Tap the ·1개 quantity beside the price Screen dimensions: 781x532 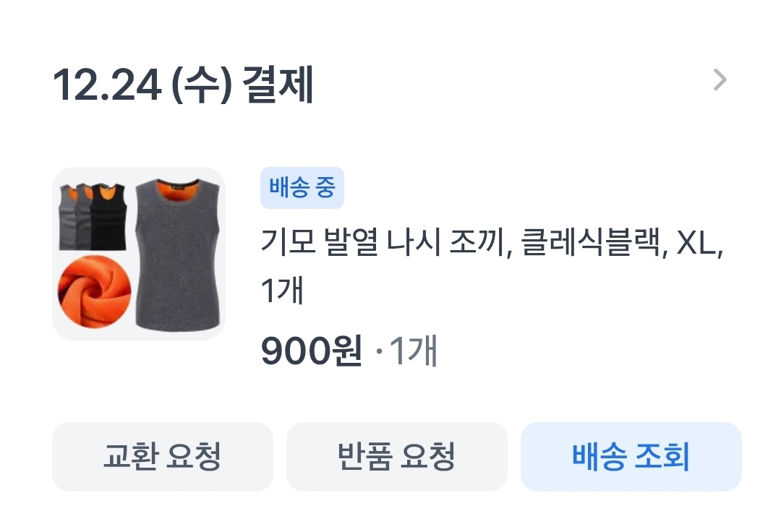407,351
